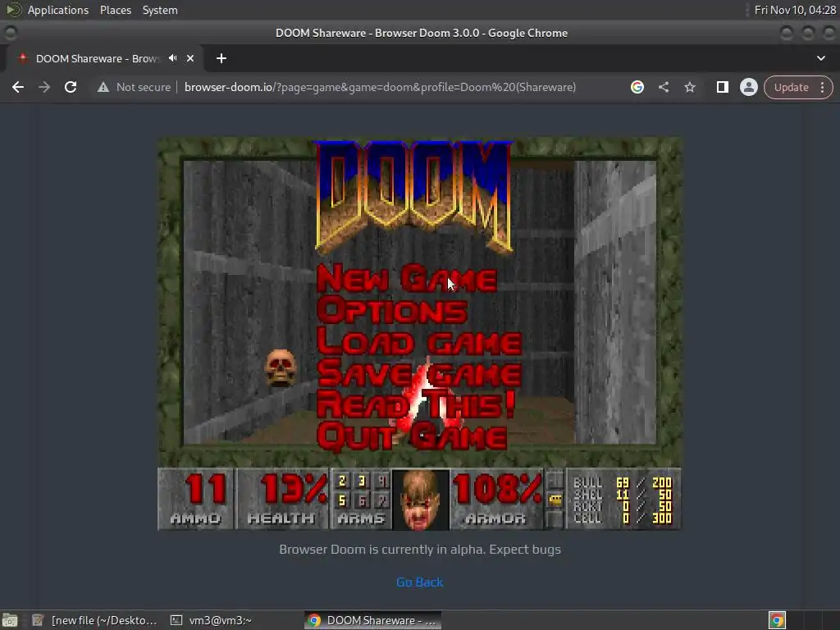Viewport: 840px width, 630px height.
Task: Click the SHEL ammo count row
Action: point(622,495)
